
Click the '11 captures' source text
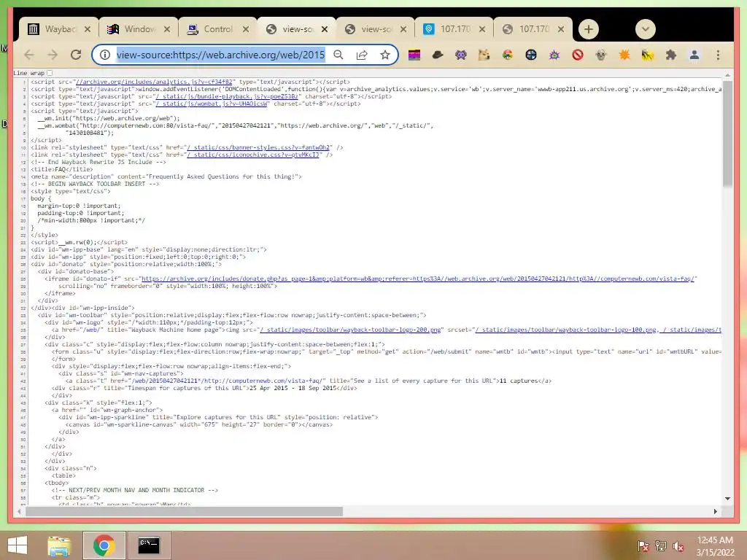(519, 381)
